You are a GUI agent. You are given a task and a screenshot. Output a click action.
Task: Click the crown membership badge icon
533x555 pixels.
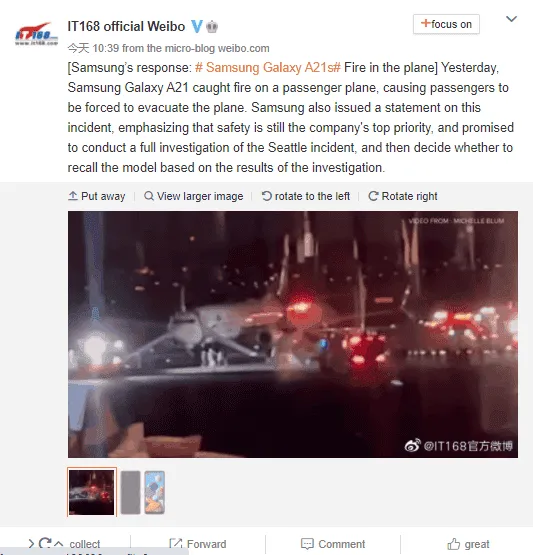click(x=212, y=27)
